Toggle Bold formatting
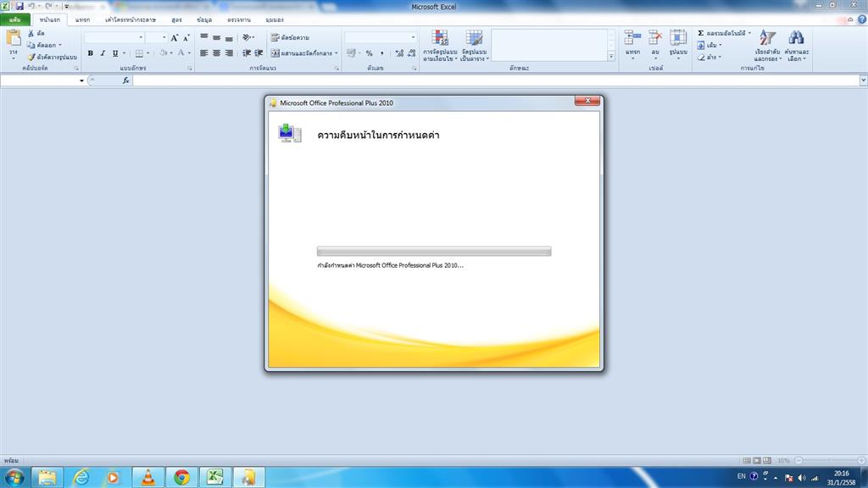The height and width of the screenshot is (488, 868). [90, 53]
